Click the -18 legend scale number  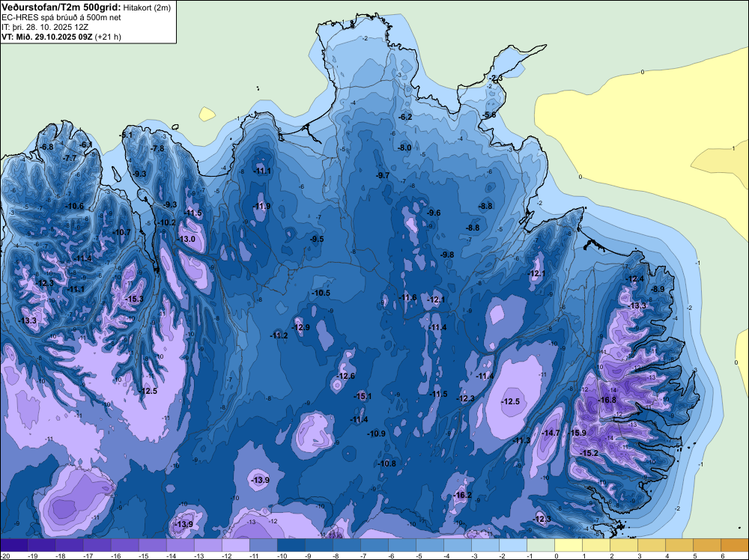(x=60, y=556)
